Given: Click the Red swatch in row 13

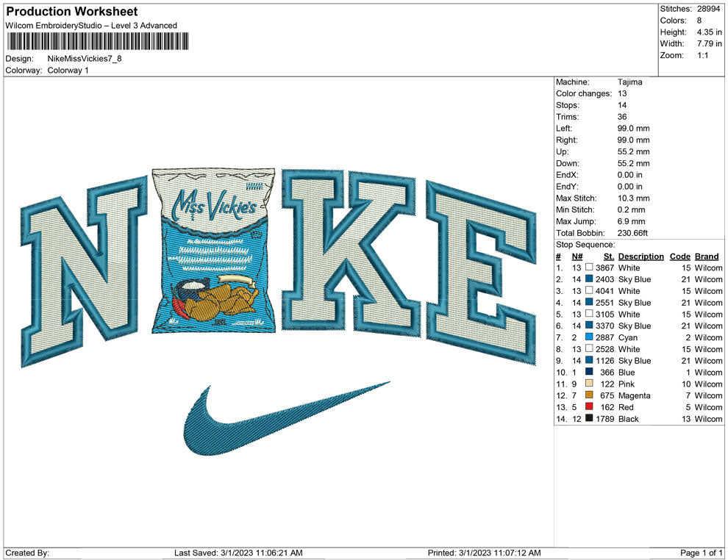Looking at the screenshot, I should (588, 407).
